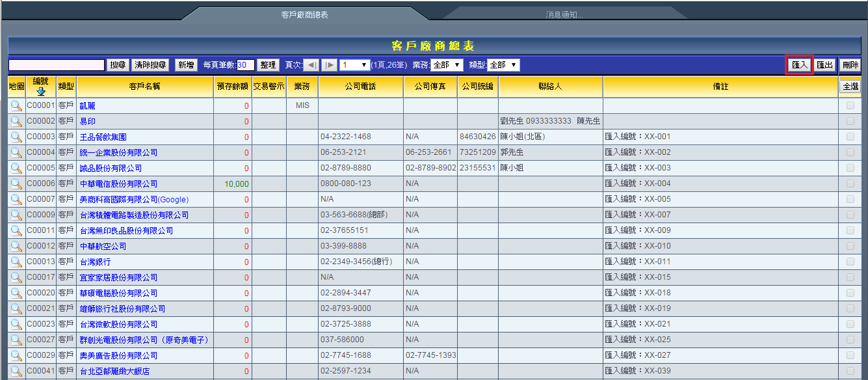
Task: Open the 類型 filter dropdown
Action: (503, 65)
